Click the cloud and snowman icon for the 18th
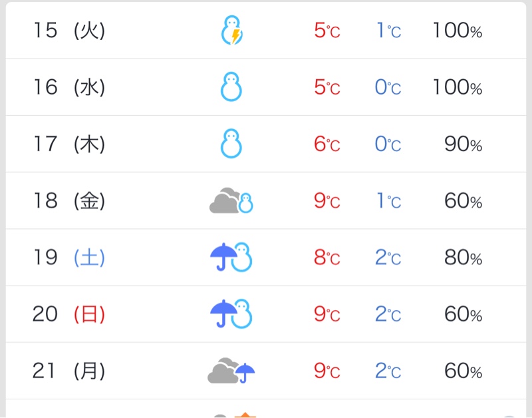 [x=231, y=200]
